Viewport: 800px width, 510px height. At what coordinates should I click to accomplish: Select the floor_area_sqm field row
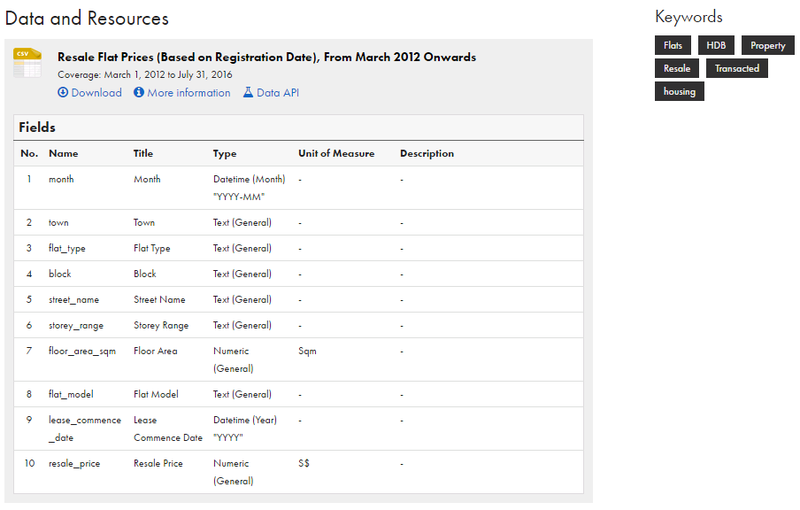pos(298,360)
